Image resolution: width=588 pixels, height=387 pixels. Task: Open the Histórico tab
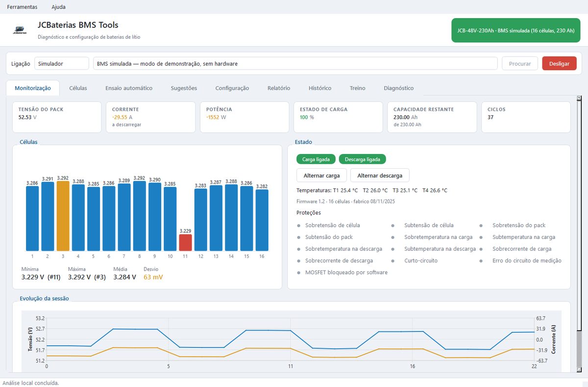pyautogui.click(x=320, y=88)
